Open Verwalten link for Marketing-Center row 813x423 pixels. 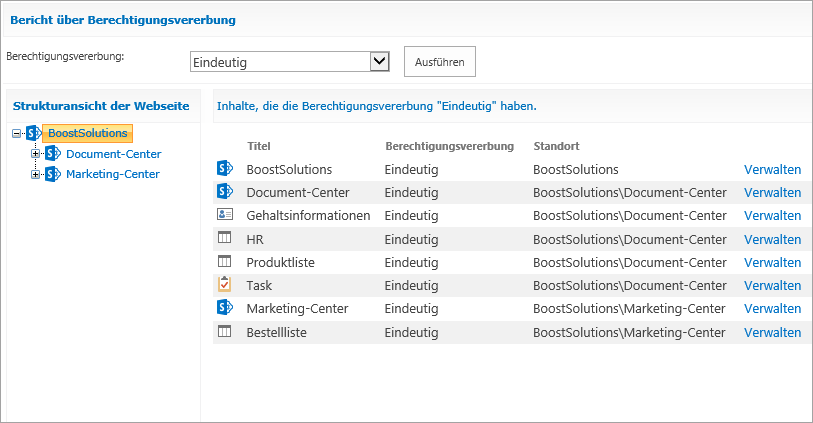[773, 308]
